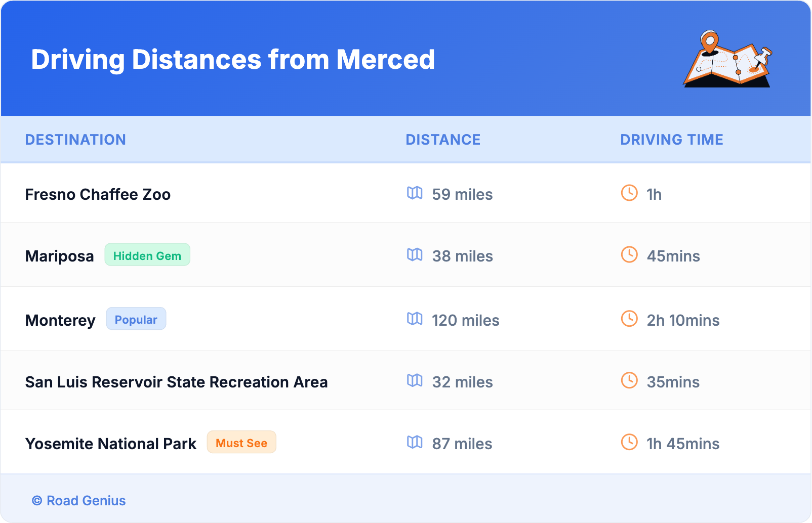Click the Driving Time column header
The height and width of the screenshot is (523, 812).
tap(672, 140)
